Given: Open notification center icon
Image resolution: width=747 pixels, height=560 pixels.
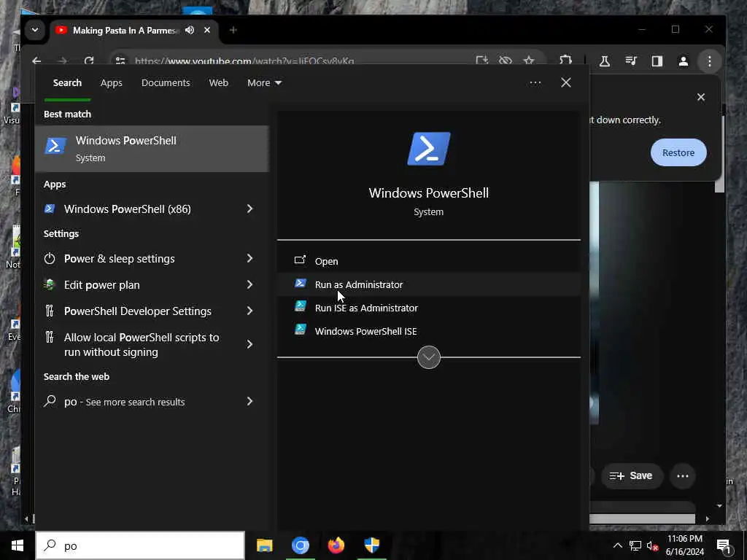Looking at the screenshot, I should click(x=724, y=546).
